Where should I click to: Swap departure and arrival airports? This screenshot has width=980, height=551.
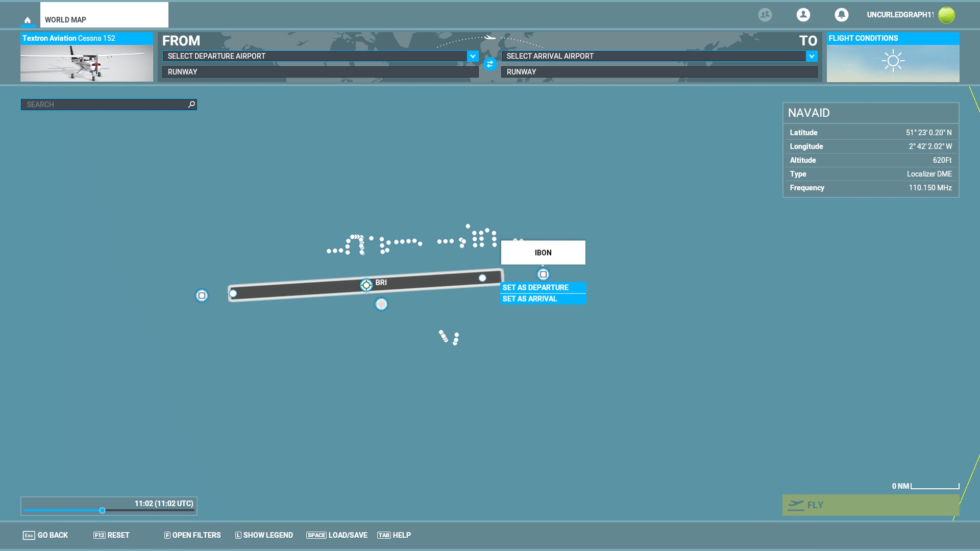tap(490, 64)
